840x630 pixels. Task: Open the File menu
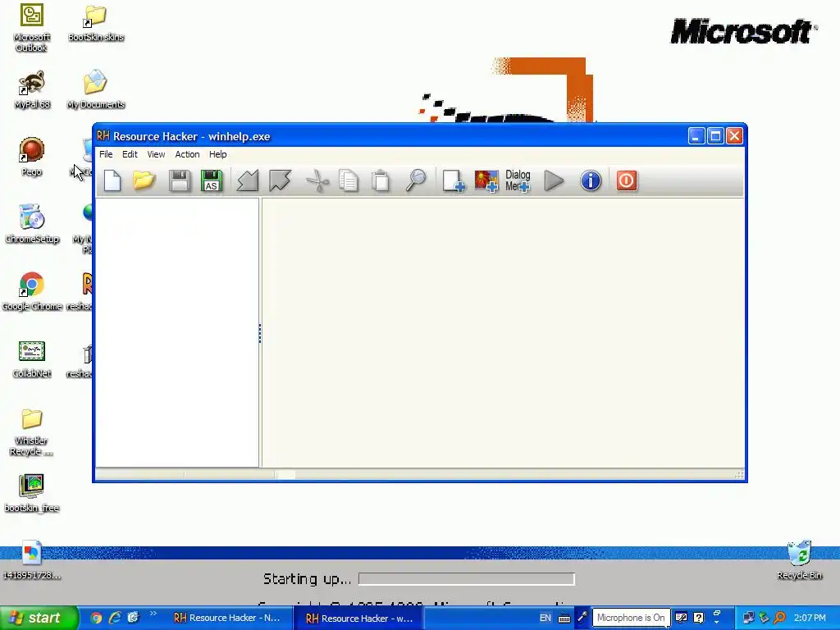(x=106, y=154)
